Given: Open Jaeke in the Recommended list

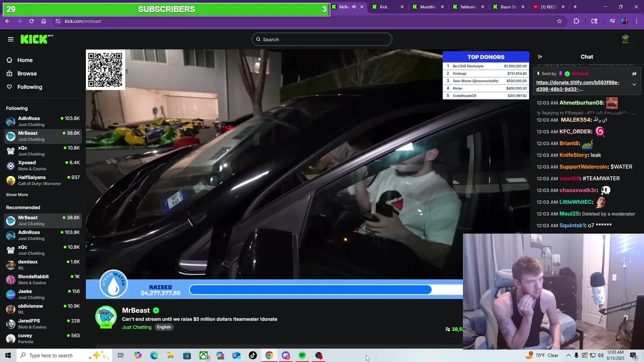Looking at the screenshot, I should pos(43,294).
